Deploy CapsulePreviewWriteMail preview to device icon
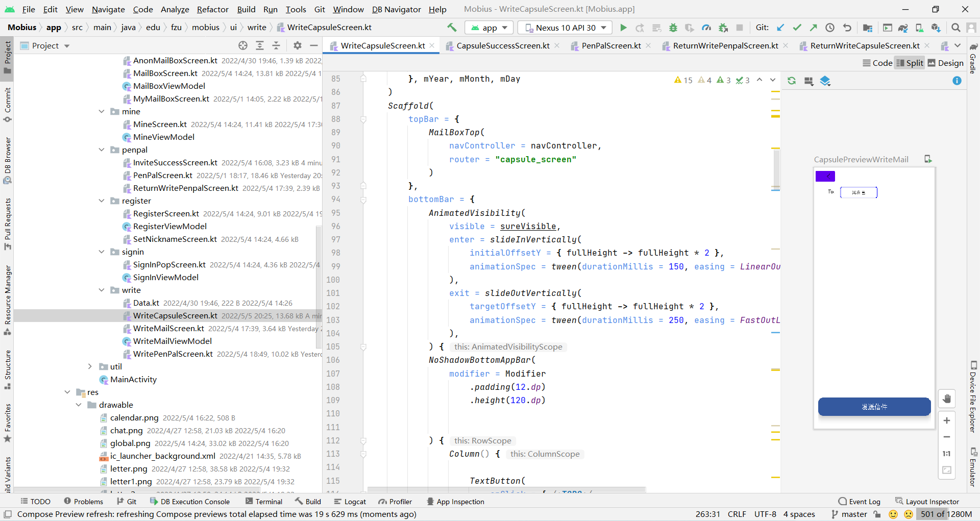The height and width of the screenshot is (521, 980). coord(928,159)
